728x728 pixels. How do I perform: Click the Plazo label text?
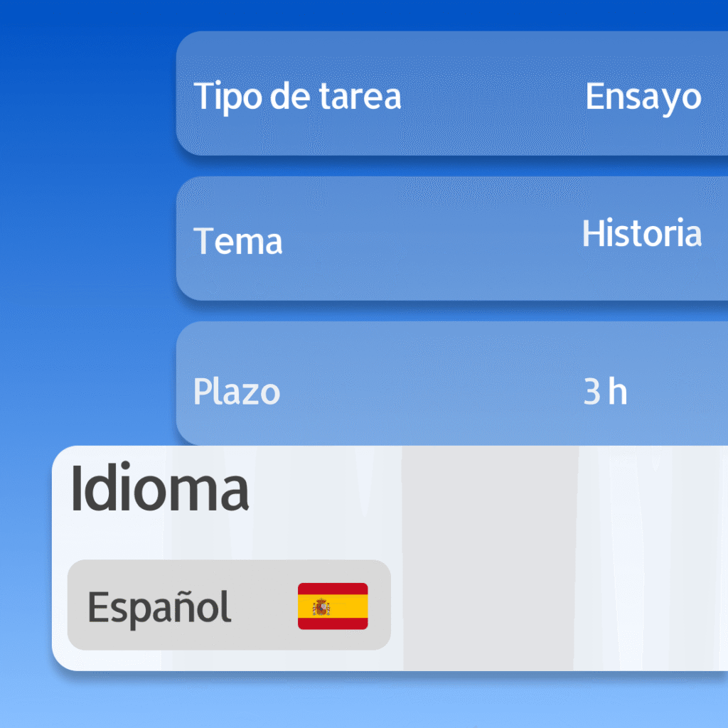point(237,391)
